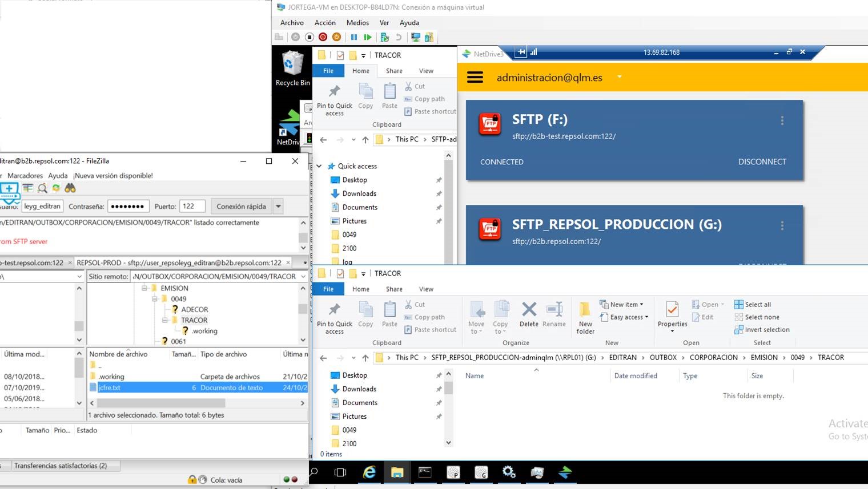Click the Checkpoint icon in VM toolbar
The image size is (868, 489).
pyautogui.click(x=384, y=37)
